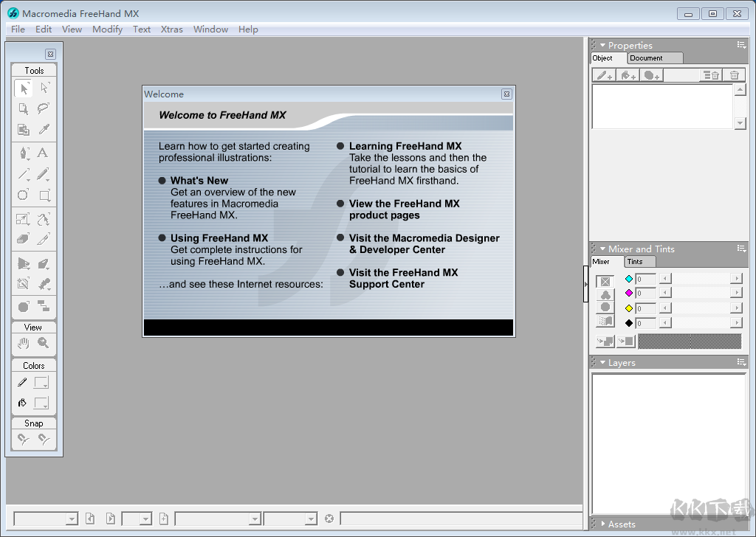Visit the FreeHand MX Support Center
756x537 pixels.
pos(404,278)
